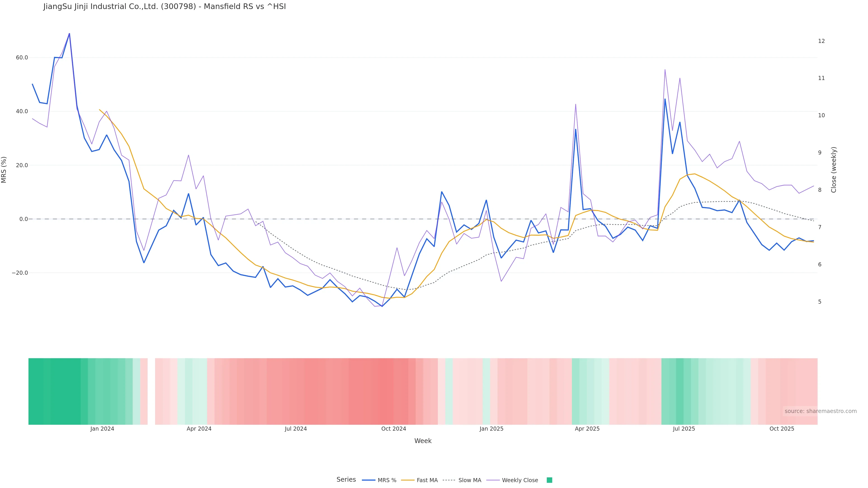The image size is (868, 488).
Task: Click the MRS (%) y-axis title
Action: click(x=4, y=170)
